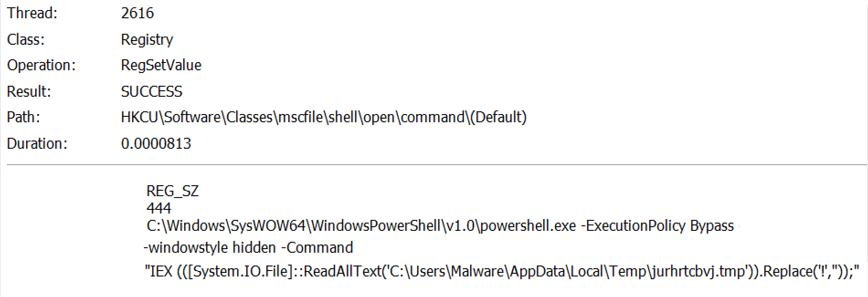Image resolution: width=868 pixels, height=297 pixels.
Task: Select the data length value 444
Action: (159, 208)
